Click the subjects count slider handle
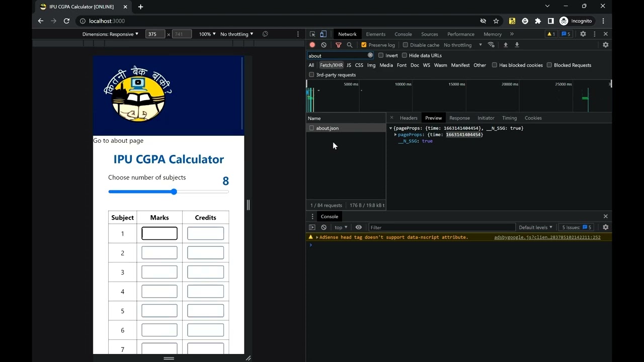The height and width of the screenshot is (362, 644). [x=174, y=192]
